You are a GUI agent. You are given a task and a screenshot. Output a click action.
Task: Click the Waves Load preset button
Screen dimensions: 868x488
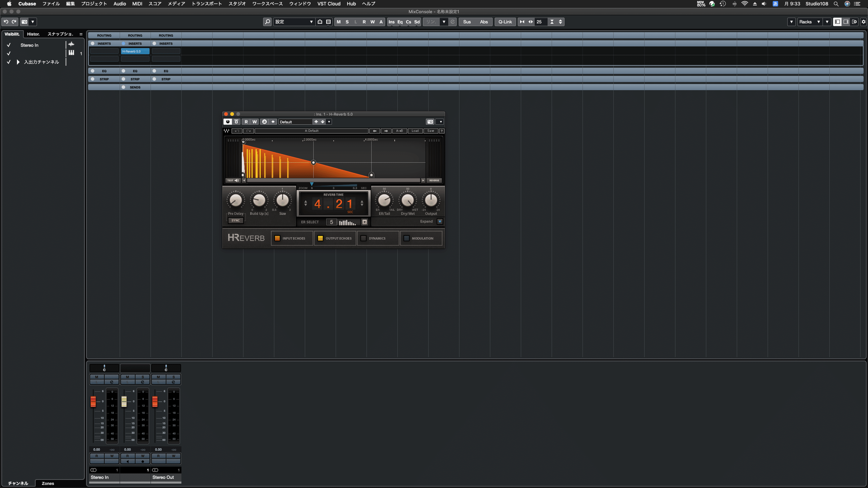pyautogui.click(x=415, y=131)
